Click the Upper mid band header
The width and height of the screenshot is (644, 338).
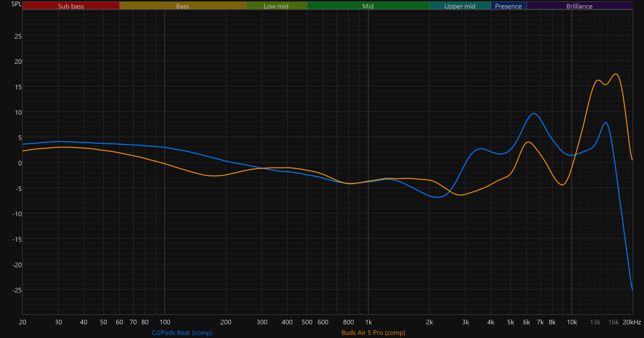pos(460,6)
